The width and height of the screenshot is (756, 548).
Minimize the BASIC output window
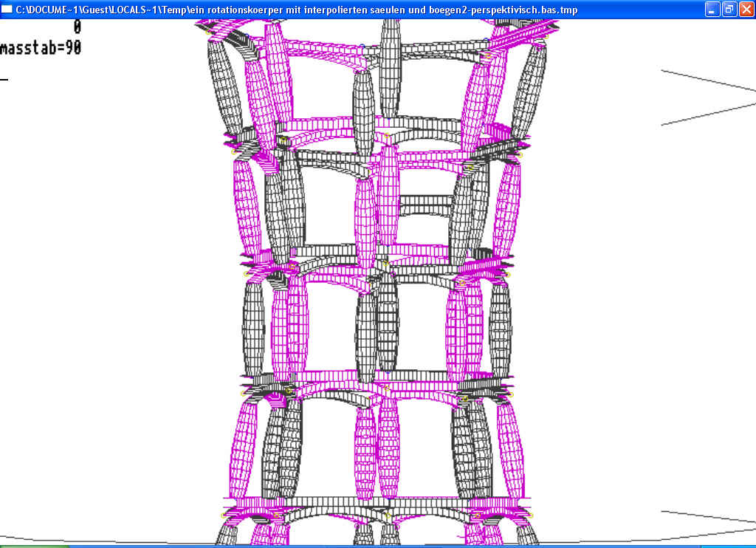coord(712,9)
